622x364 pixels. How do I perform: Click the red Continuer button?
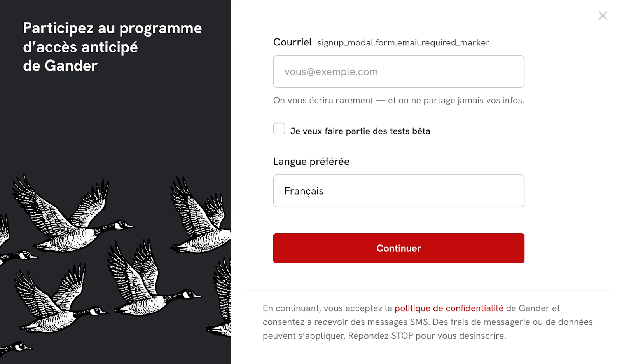[x=398, y=248]
